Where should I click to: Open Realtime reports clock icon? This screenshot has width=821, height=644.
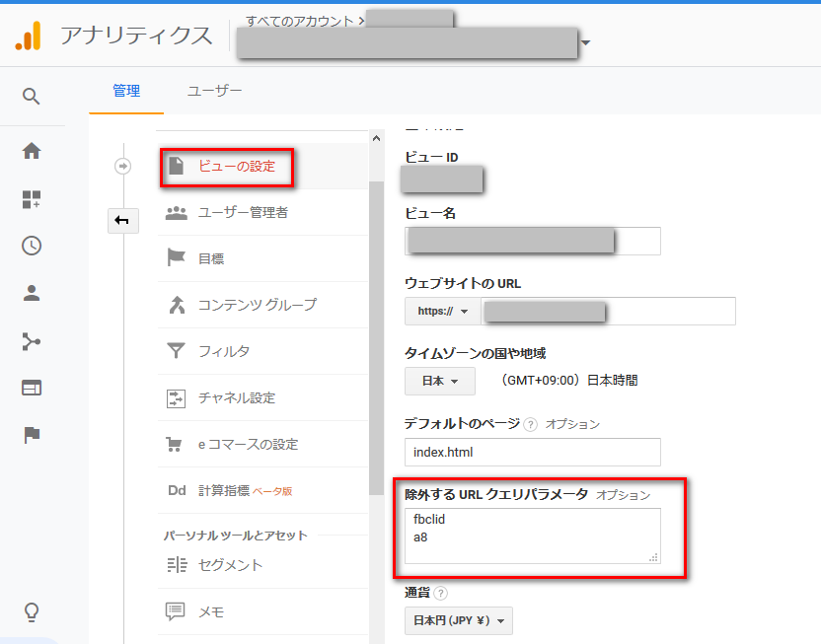click(32, 246)
